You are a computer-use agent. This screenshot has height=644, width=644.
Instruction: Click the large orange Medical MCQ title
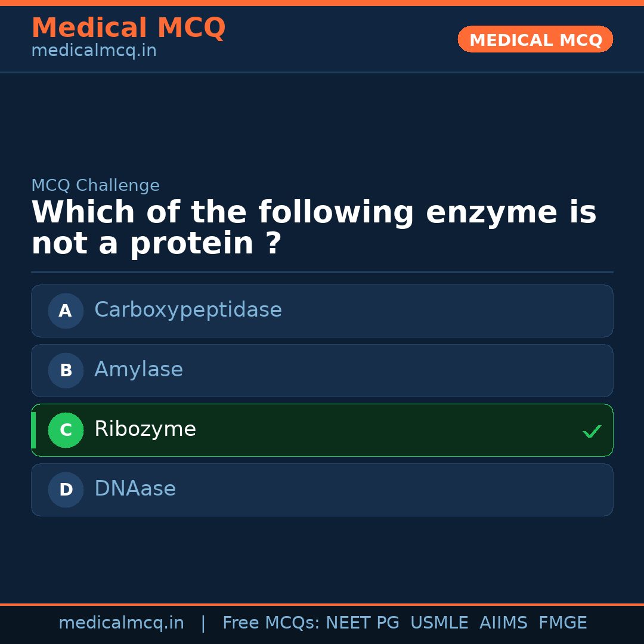click(x=128, y=28)
